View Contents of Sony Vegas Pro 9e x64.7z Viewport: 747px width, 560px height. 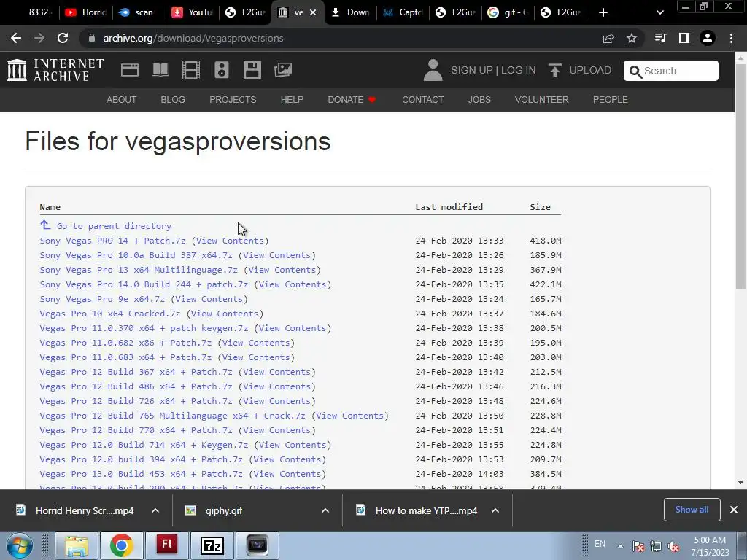pos(209,299)
